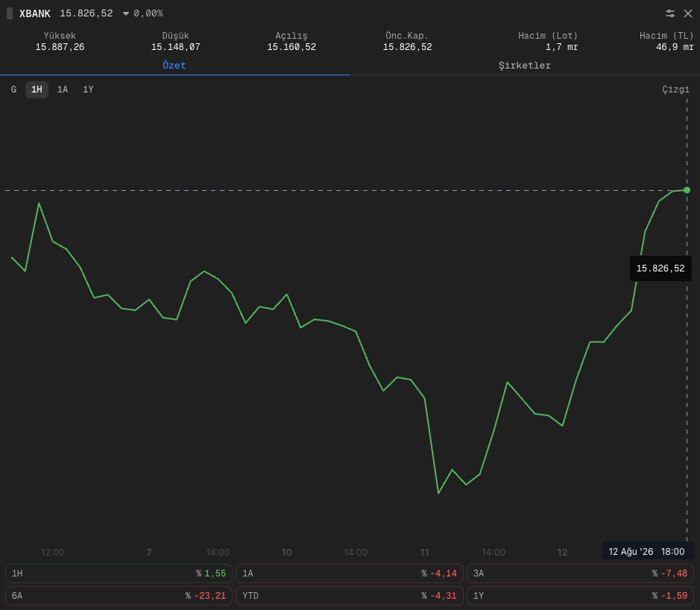Image resolution: width=700 pixels, height=610 pixels.
Task: Click the 1A performance box %-4,14
Action: click(x=350, y=573)
